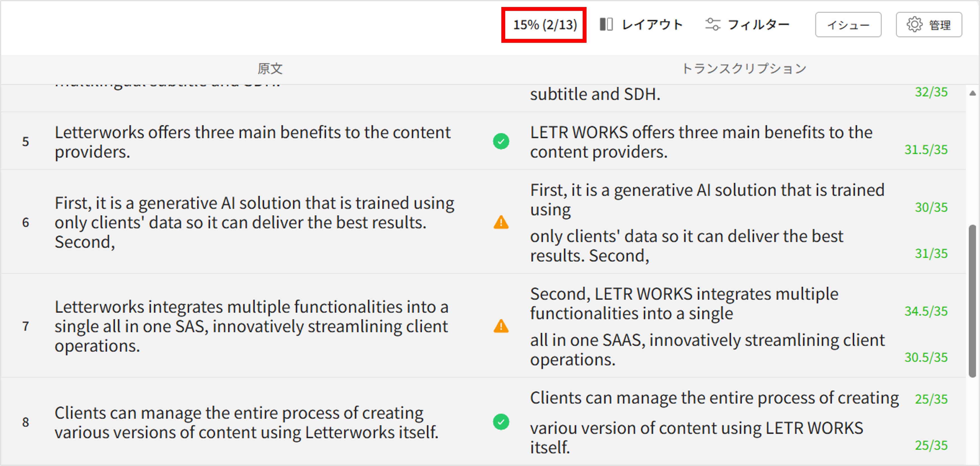The width and height of the screenshot is (980, 466).
Task: Click the トランスクリプション column header
Action: pyautogui.click(x=743, y=69)
